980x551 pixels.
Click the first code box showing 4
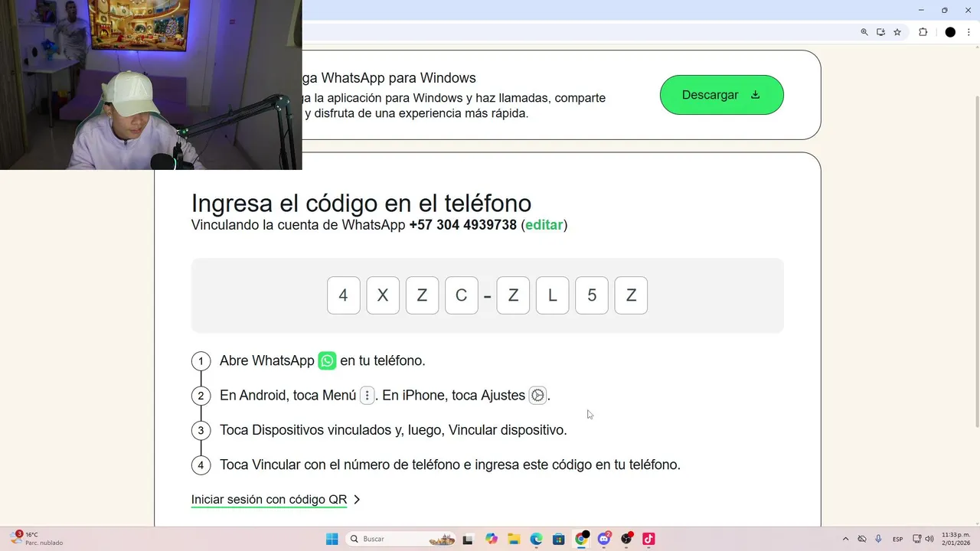coord(343,295)
